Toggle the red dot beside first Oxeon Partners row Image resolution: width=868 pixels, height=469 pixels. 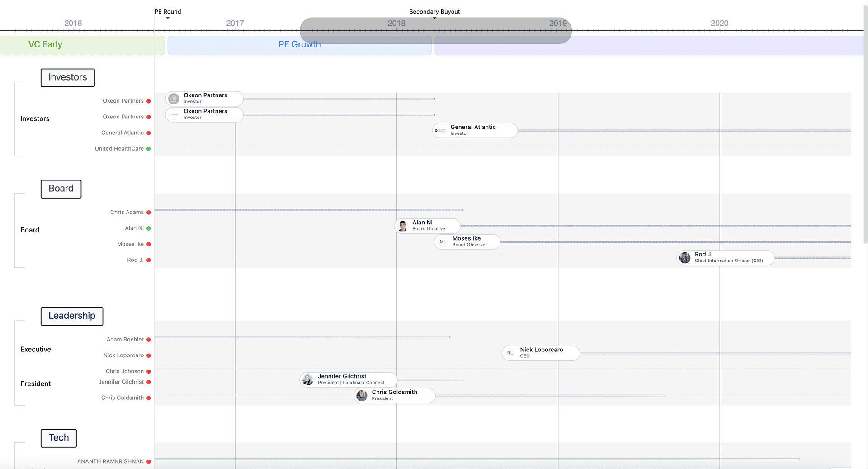coord(149,101)
